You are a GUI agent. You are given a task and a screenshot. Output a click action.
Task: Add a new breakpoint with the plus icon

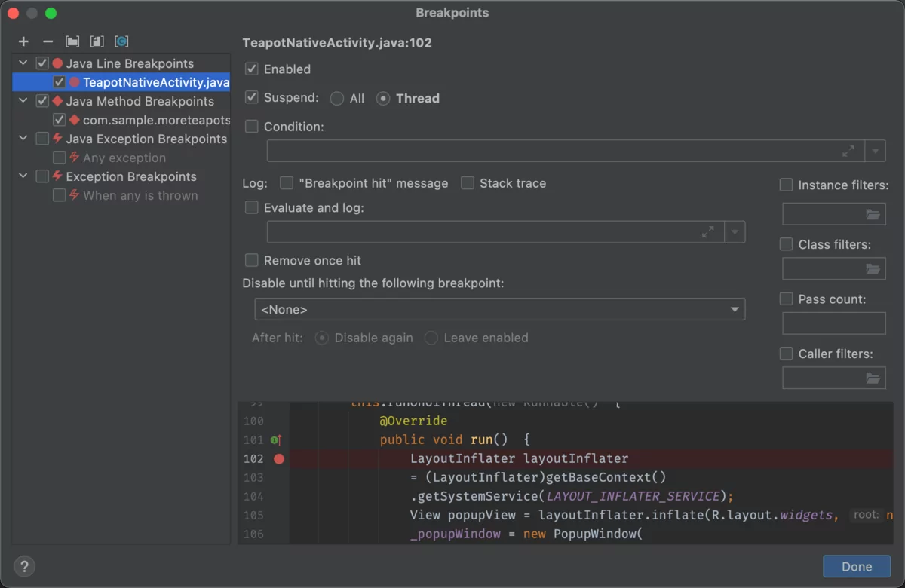(x=23, y=41)
